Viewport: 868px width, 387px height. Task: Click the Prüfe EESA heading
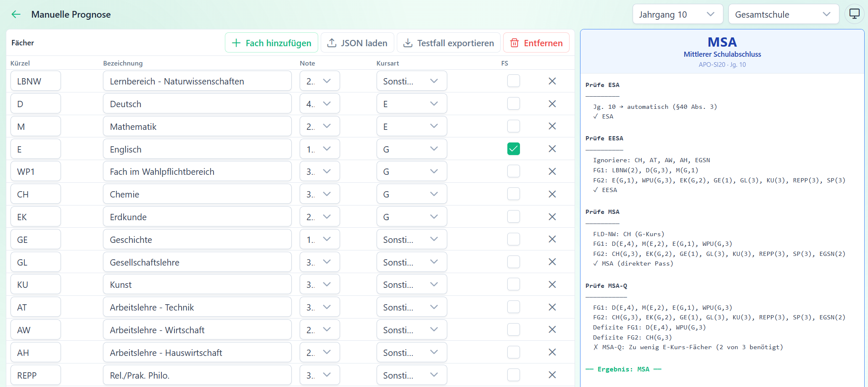(x=604, y=138)
